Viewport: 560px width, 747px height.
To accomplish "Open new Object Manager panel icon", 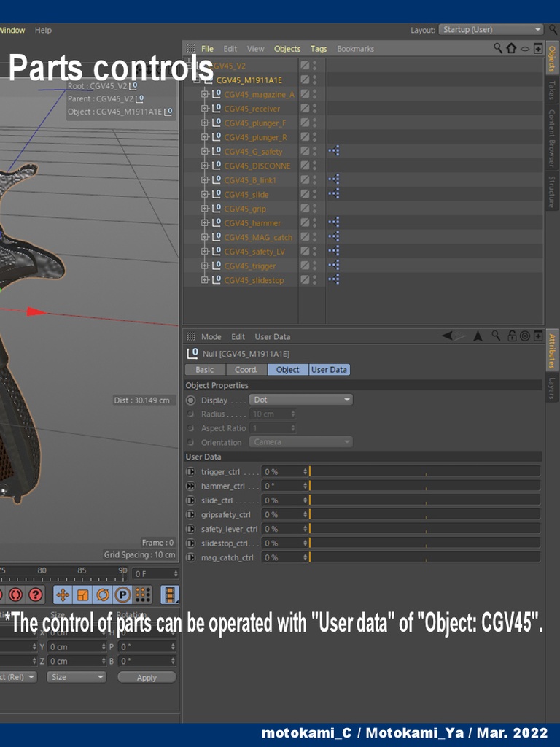I will (x=538, y=48).
